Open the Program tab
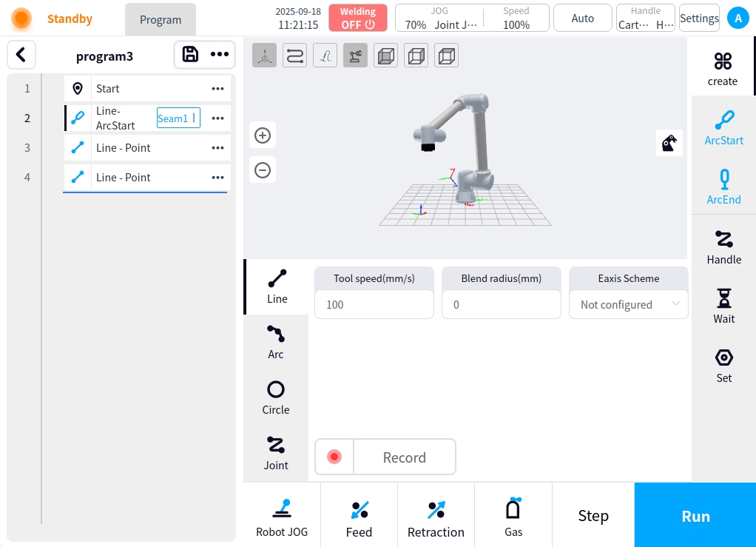The image size is (756, 547). 161,20
